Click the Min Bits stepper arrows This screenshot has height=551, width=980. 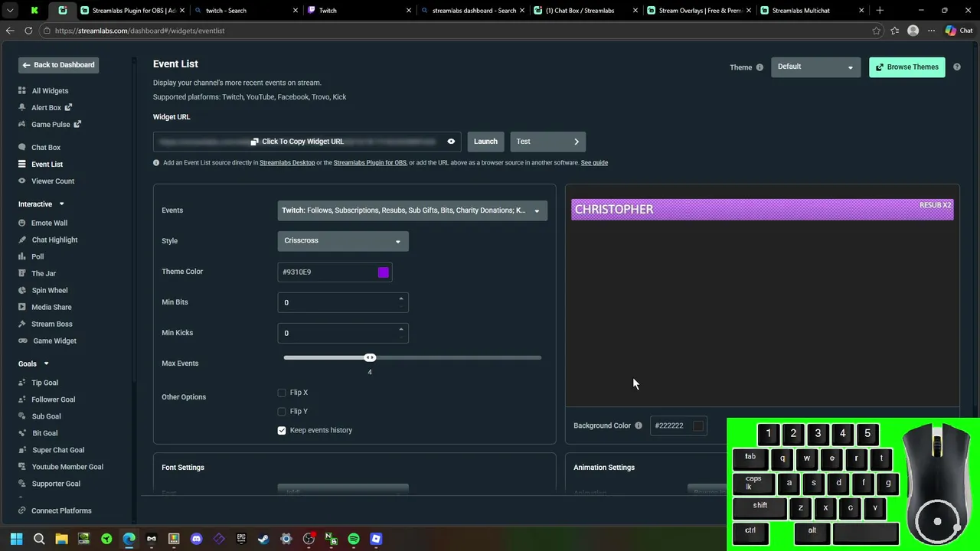[400, 302]
